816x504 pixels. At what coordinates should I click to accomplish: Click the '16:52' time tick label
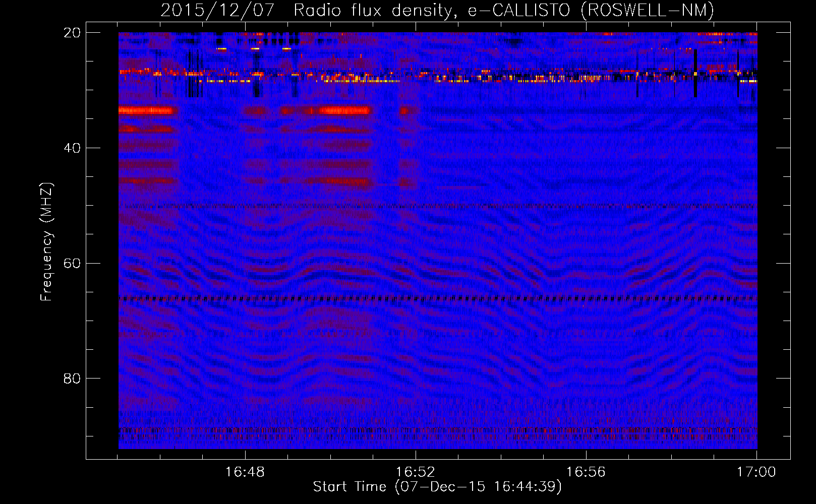[x=416, y=472]
